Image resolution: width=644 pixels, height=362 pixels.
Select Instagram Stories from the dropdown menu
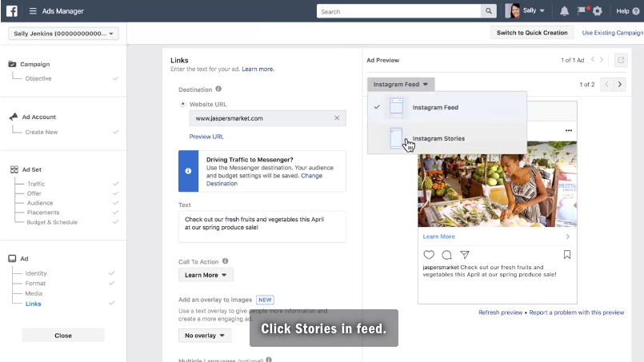(x=447, y=138)
